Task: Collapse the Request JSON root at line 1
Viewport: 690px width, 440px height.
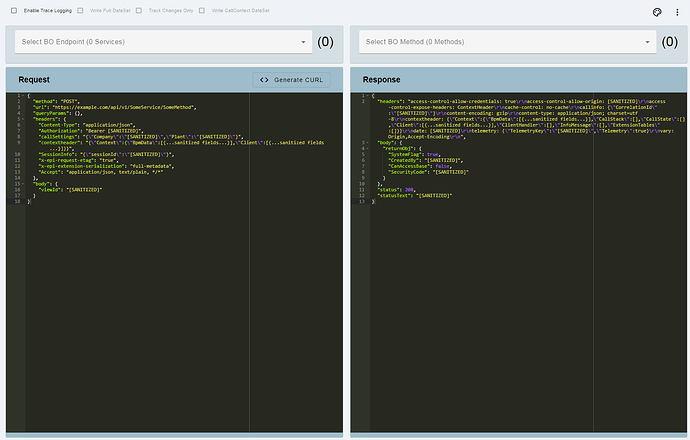Action: [23, 95]
